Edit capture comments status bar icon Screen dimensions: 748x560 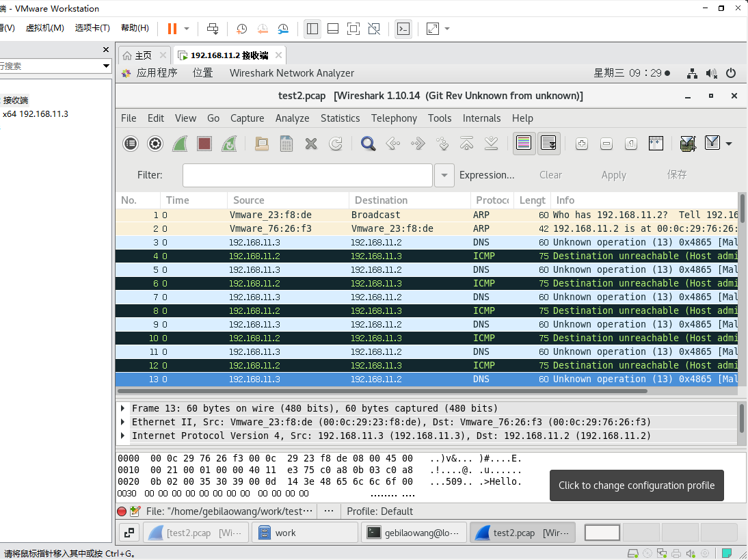click(x=135, y=511)
